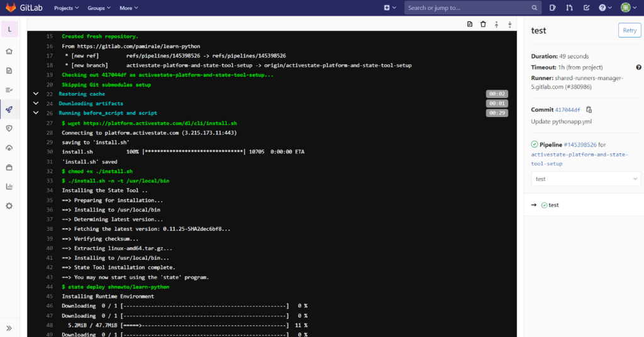Open Operations icon in sidebar
The width and height of the screenshot is (644, 337).
coord(9,148)
